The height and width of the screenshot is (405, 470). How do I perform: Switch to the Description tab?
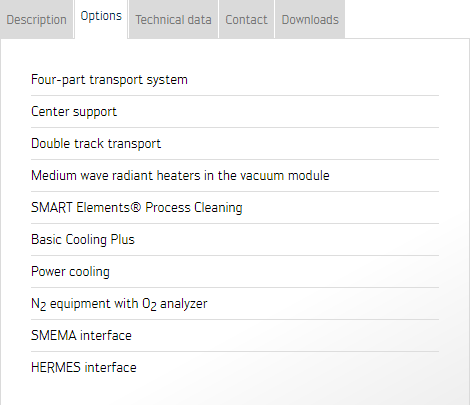[36, 19]
